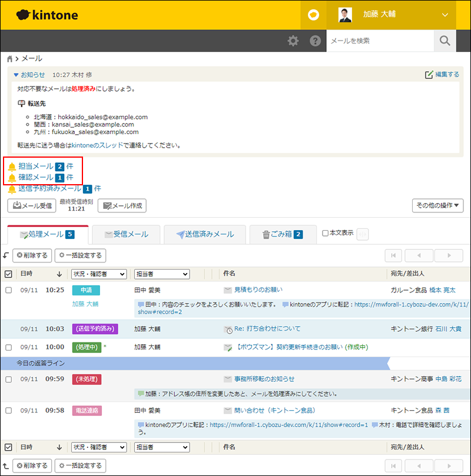Check the 09/11 10:25 mail row
Screen dimensions: 471x476
[8, 290]
